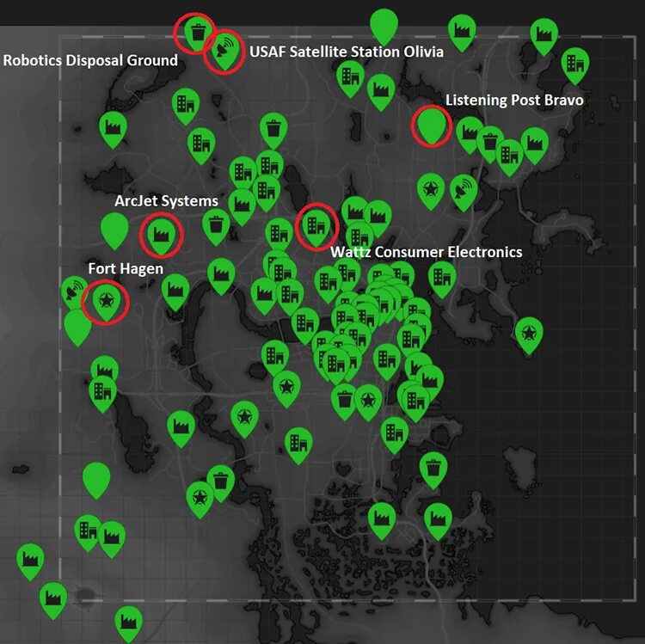The width and height of the screenshot is (645, 644).
Task: Click the star marker next to the northeast satellite dish
Action: (431, 191)
